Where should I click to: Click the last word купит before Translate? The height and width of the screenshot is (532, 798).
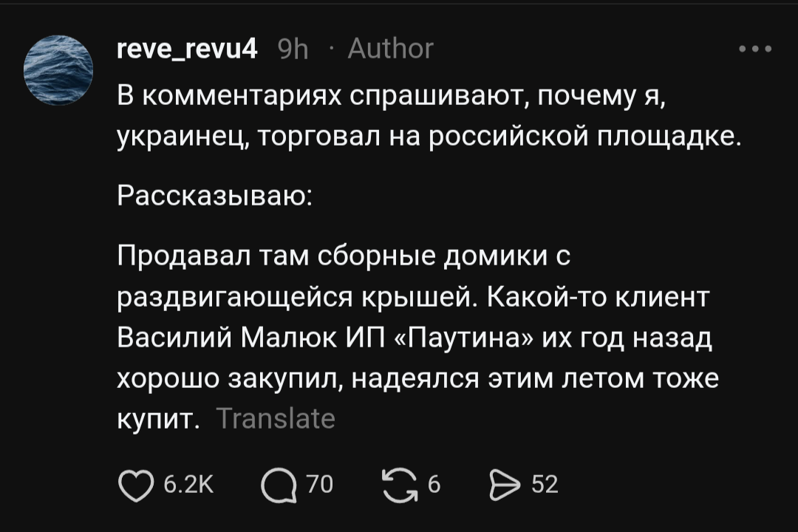pos(157,420)
